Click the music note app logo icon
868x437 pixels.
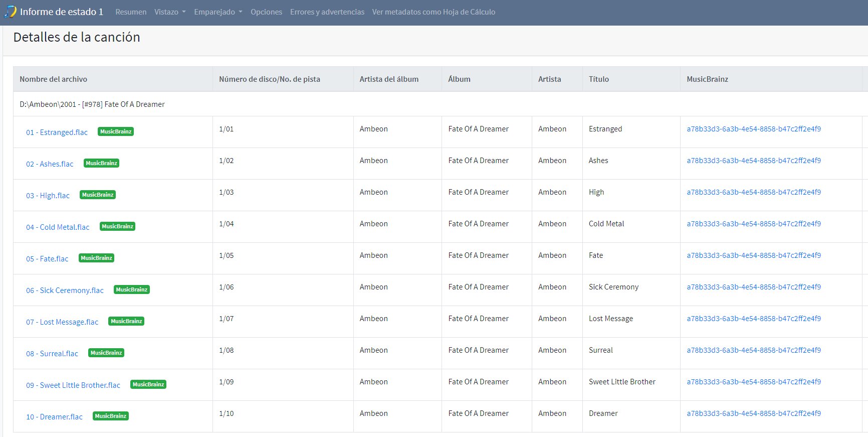pyautogui.click(x=10, y=12)
